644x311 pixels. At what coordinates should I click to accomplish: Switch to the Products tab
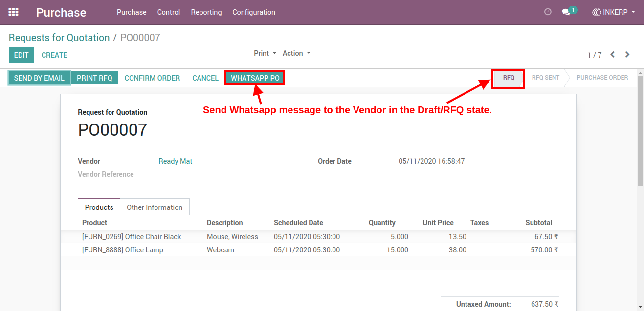tap(99, 207)
